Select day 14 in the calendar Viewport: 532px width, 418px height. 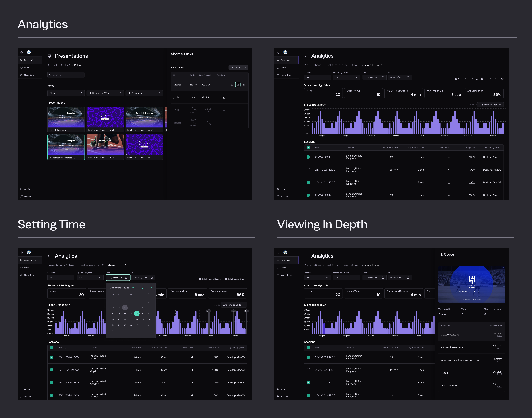pyautogui.click(x=137, y=314)
